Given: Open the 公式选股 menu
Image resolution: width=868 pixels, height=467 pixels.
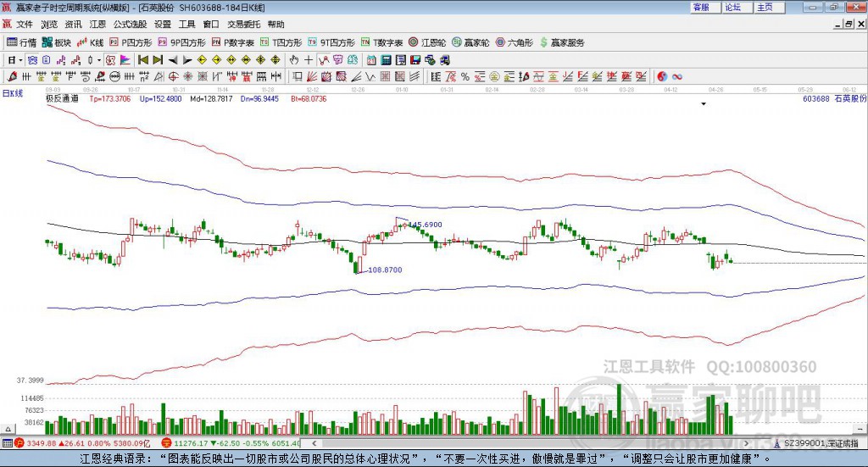Looking at the screenshot, I should coord(130,25).
